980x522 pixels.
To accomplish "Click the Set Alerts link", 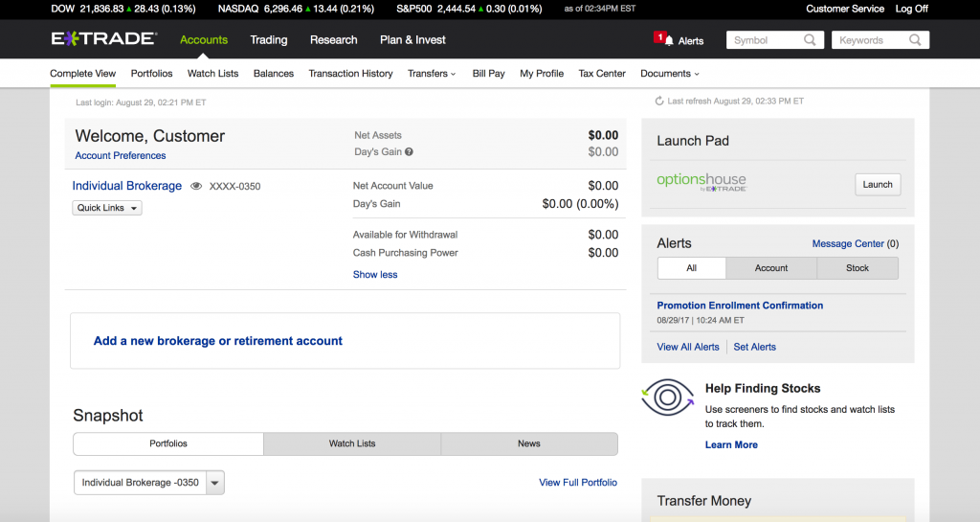I will pos(755,347).
